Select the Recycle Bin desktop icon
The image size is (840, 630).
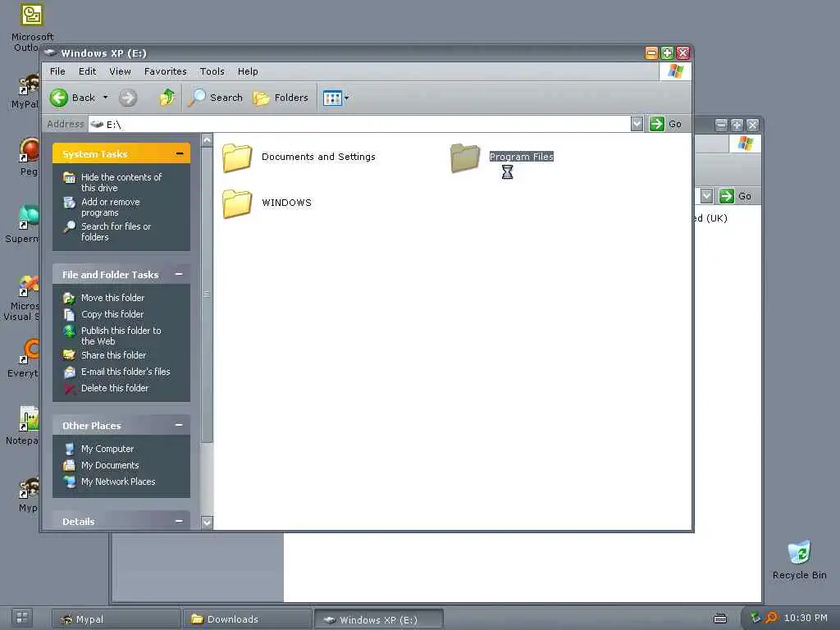point(799,559)
